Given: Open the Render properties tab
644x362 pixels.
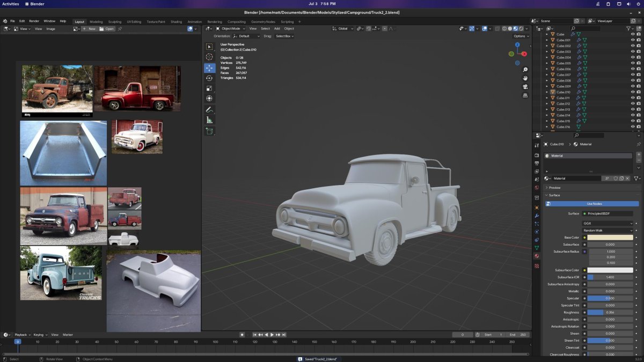Looking at the screenshot, I should coord(537,156).
